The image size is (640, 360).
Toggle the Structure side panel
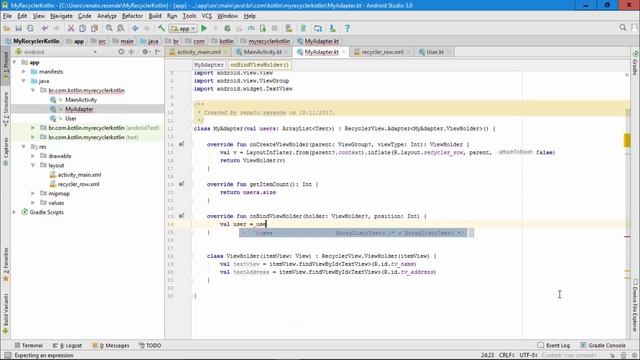pyautogui.click(x=6, y=109)
